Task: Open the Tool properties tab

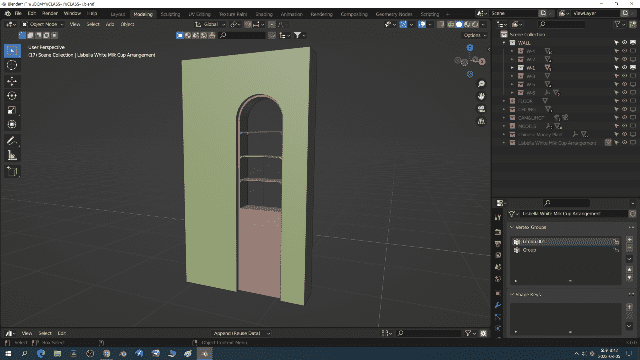Action: (x=498, y=218)
